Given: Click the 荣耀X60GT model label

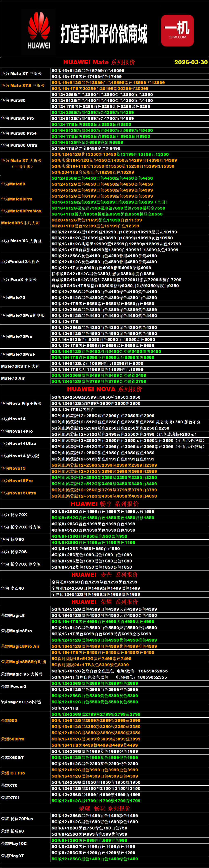Looking at the screenshot, I should 13,758.
